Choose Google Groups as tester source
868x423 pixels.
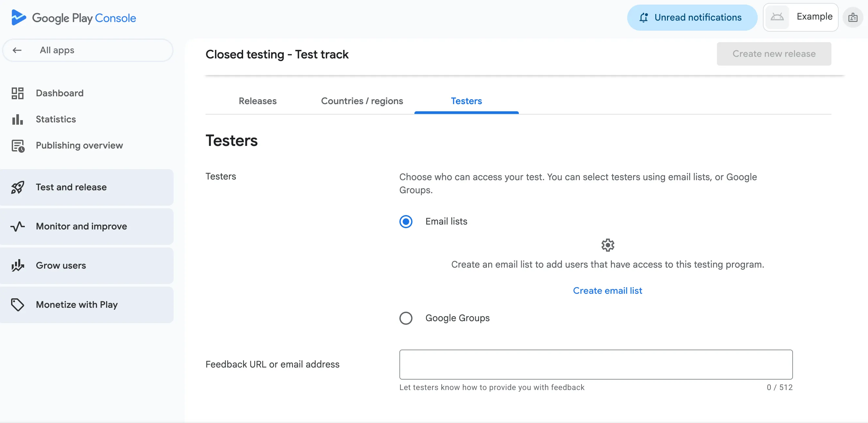[x=406, y=318]
